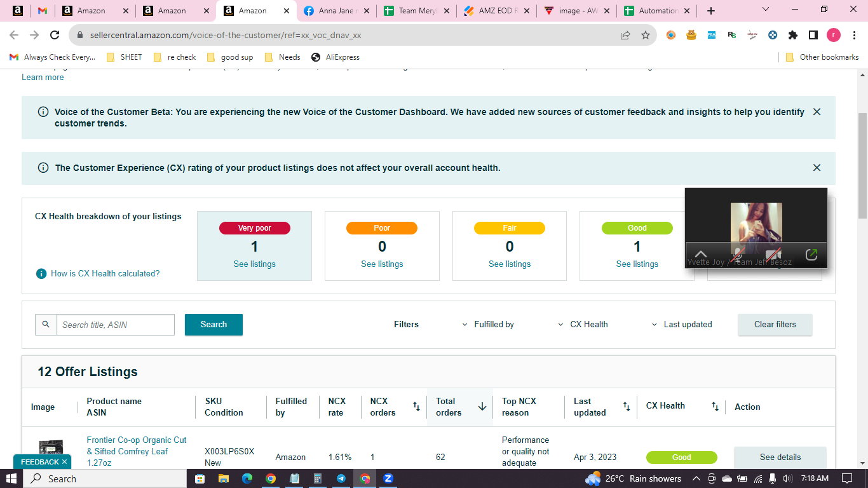
Task: Open Windows Start menu
Action: click(x=11, y=478)
